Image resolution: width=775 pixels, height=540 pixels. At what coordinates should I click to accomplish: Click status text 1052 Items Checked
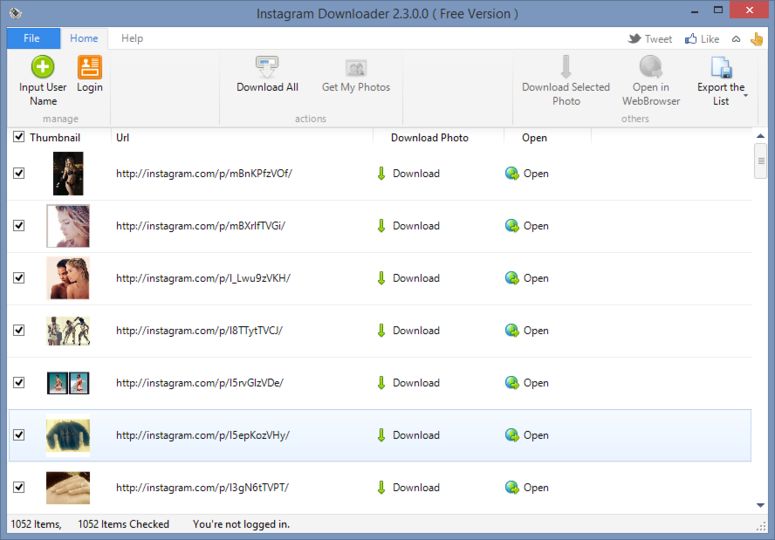(124, 524)
